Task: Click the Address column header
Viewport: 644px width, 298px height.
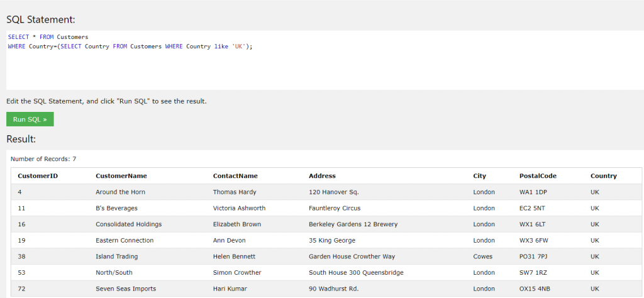Action: coord(322,175)
